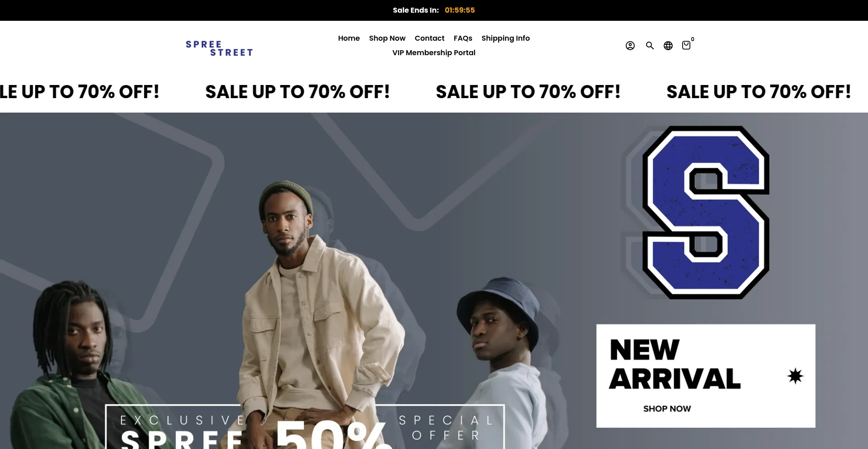Click the scrolling SALE UP TO 70% OFF banner
Viewport: 868px width, 449px height.
point(434,92)
